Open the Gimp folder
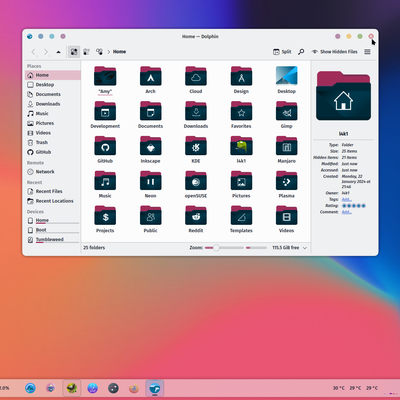This screenshot has width=400, height=400. click(286, 115)
